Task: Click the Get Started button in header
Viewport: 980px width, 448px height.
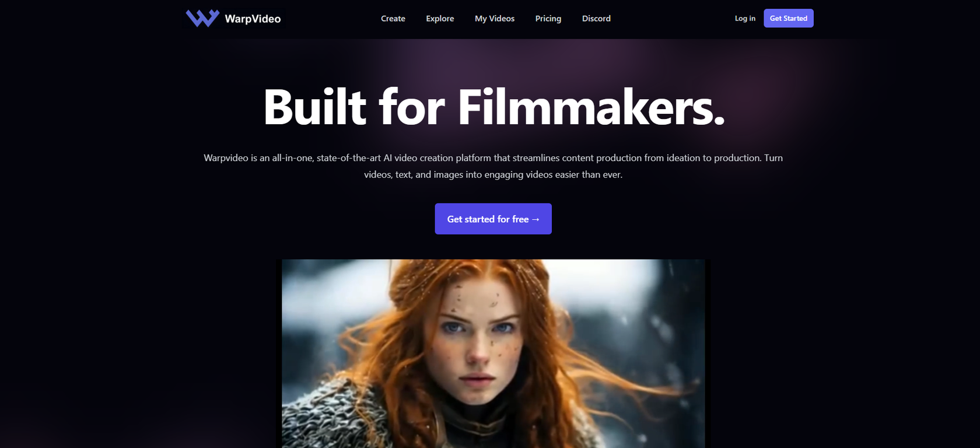Action: (789, 18)
